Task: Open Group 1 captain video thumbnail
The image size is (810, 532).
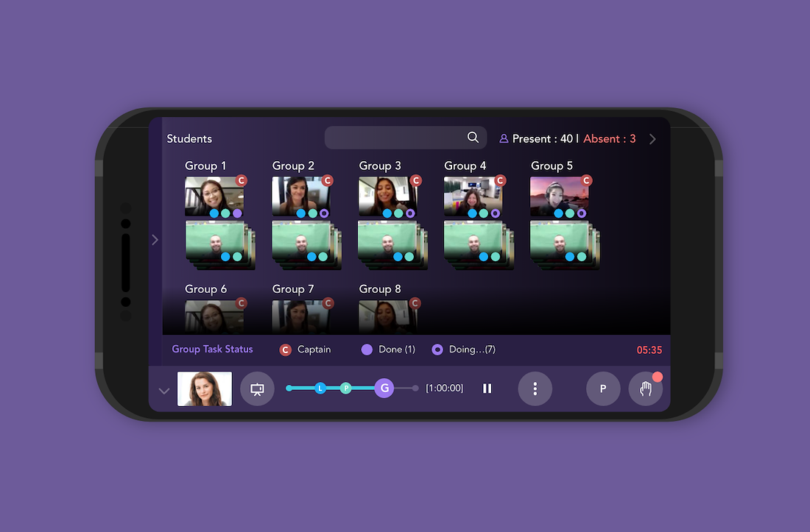Action: click(x=214, y=196)
